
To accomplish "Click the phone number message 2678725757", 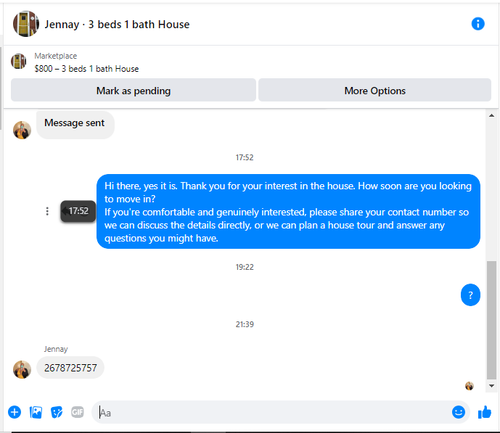I will pyautogui.click(x=70, y=368).
